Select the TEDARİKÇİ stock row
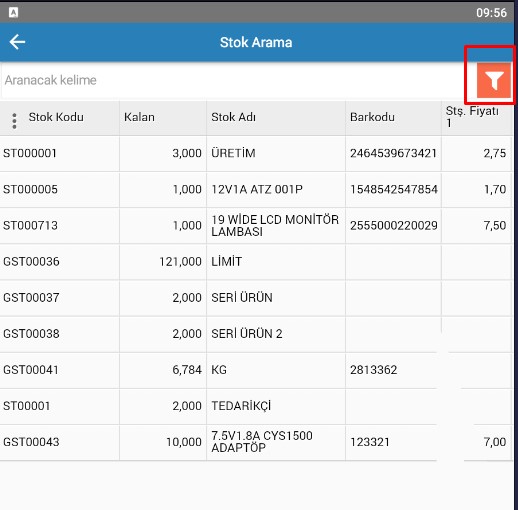This screenshot has height=510, width=518. pos(256,406)
